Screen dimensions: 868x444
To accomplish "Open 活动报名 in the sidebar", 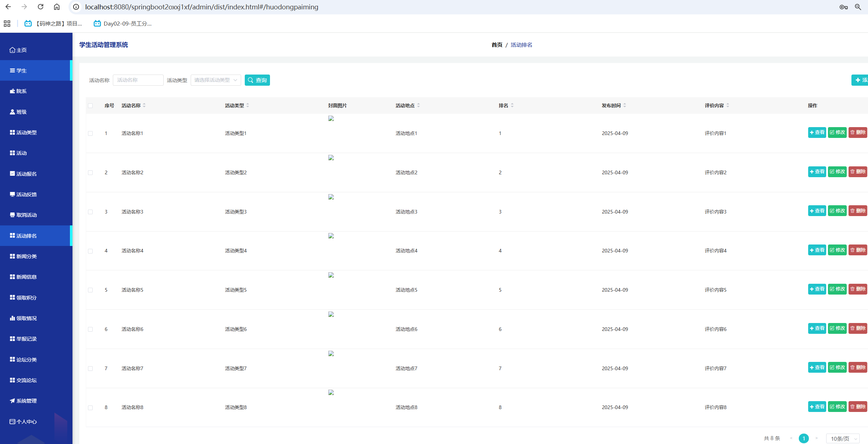I will (26, 174).
